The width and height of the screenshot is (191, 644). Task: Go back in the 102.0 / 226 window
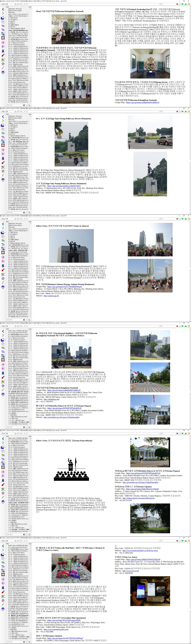(x=3, y=9)
